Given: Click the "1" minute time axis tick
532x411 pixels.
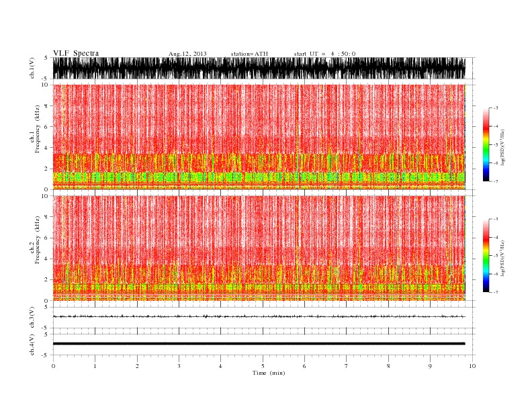Looking at the screenshot, I should point(95,366).
